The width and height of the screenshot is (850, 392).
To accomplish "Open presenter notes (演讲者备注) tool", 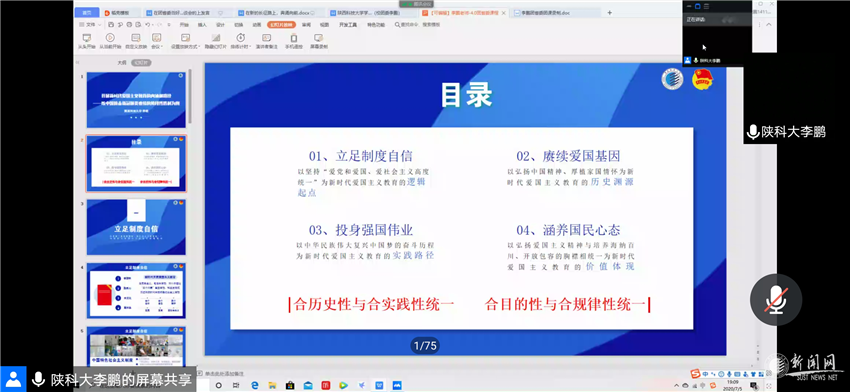I will (x=266, y=41).
